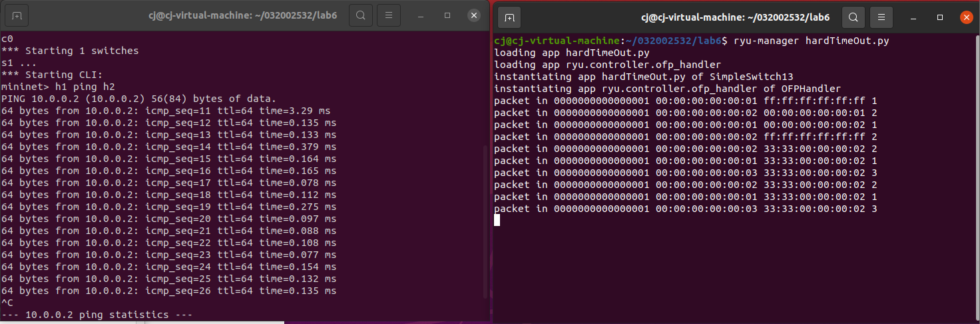The image size is (980, 324).
Task: Click cursor block in right terminal
Action: click(x=497, y=221)
